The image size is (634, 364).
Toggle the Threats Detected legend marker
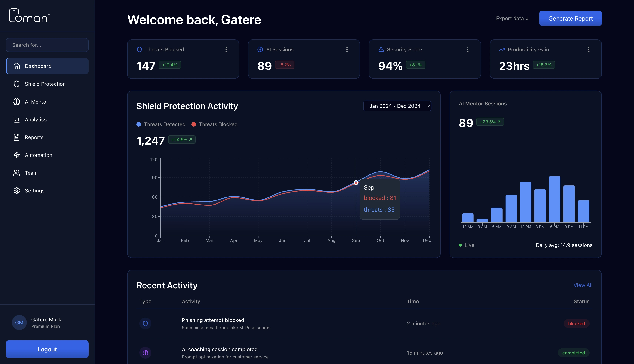(x=139, y=124)
